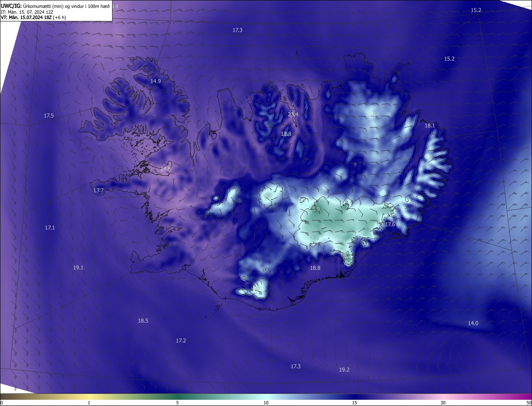532x406 pixels.
Task: Click the 5.9 value on the green glacier area
Action: click(x=316, y=209)
